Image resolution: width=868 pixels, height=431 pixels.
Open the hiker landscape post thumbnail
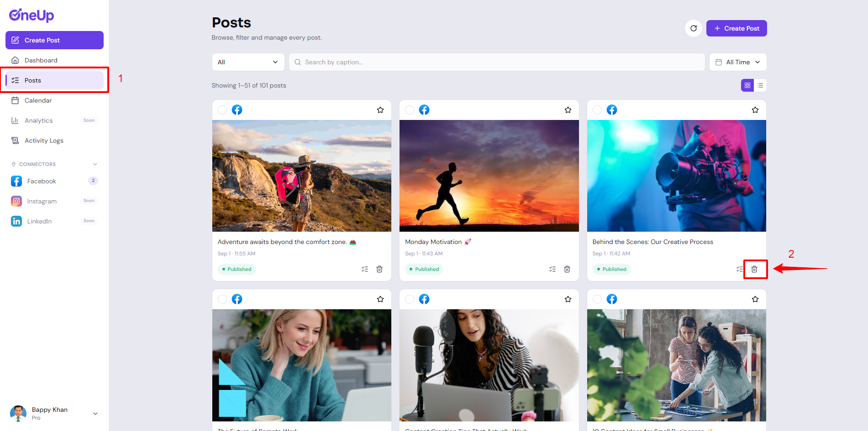(302, 176)
